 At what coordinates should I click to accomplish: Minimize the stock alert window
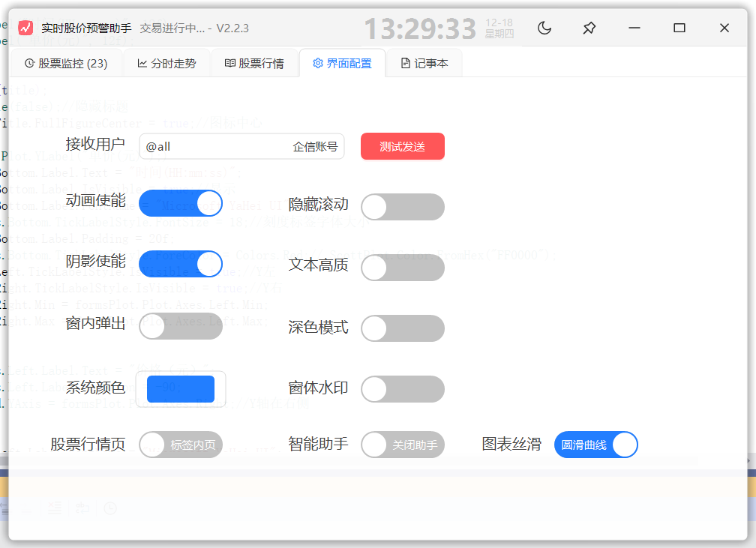tap(634, 28)
